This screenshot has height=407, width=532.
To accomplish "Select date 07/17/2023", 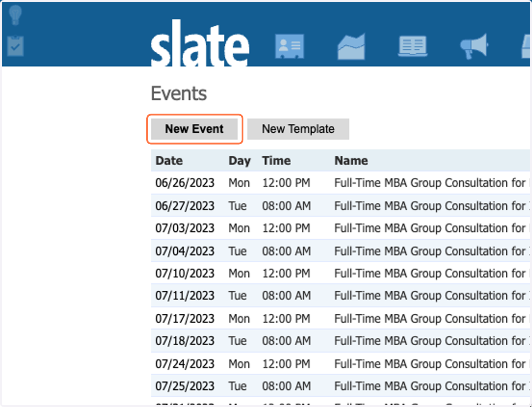I will pos(185,319).
